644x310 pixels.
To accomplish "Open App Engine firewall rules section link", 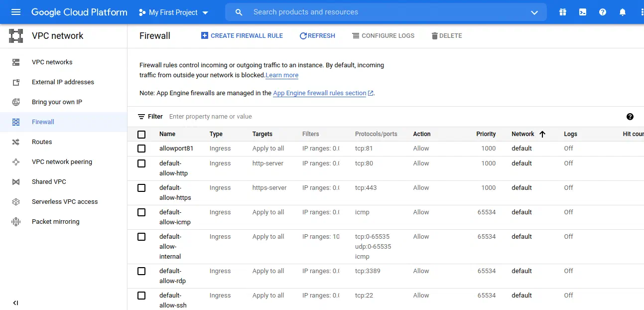I will pos(320,93).
